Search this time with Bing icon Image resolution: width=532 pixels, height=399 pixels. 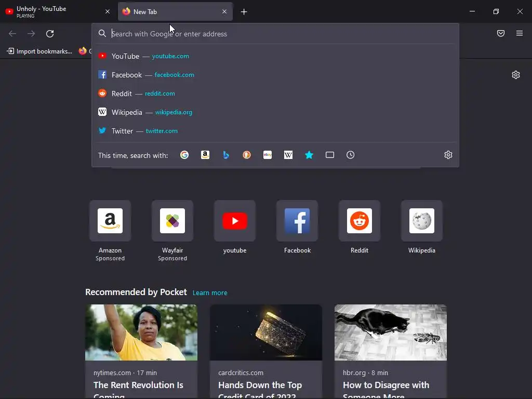click(x=226, y=155)
